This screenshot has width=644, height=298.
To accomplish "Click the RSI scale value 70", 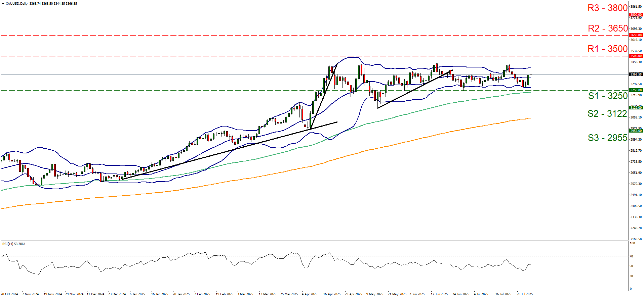I will click(631, 256).
